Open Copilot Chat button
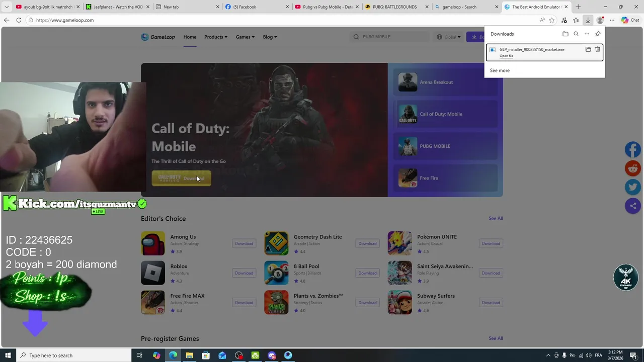The height and width of the screenshot is (362, 644). coord(630,20)
